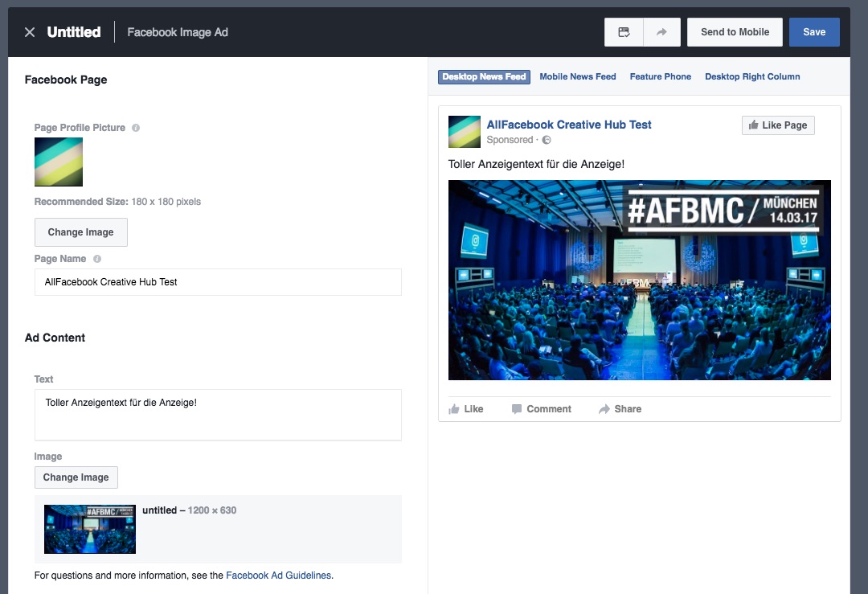Save the Facebook Image Ad mockup
The image size is (868, 594).
(813, 32)
